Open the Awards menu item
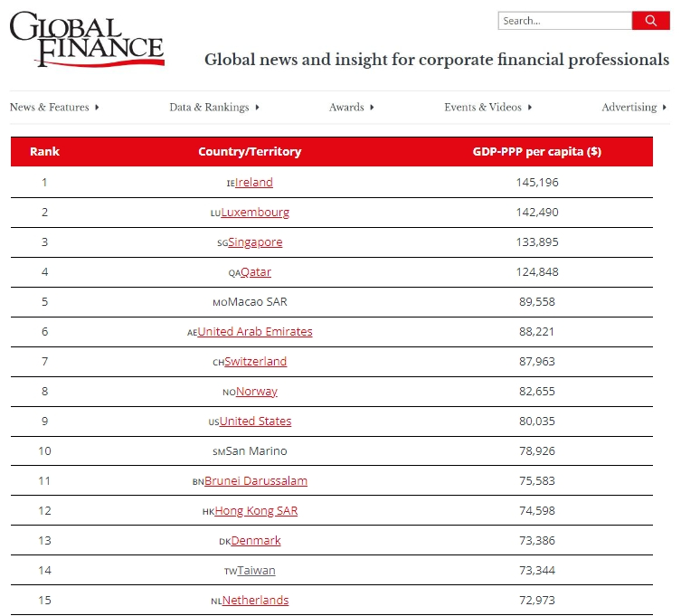This screenshot has width=681, height=616. tap(346, 108)
